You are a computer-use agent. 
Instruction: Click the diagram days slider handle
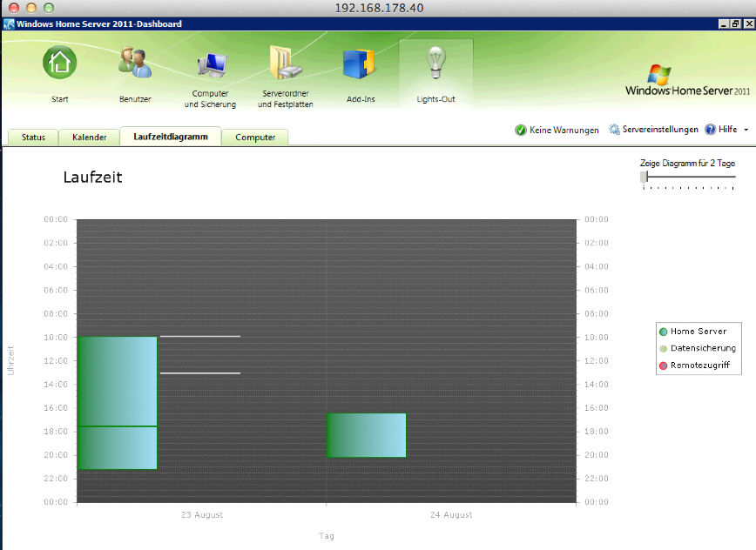coord(644,177)
